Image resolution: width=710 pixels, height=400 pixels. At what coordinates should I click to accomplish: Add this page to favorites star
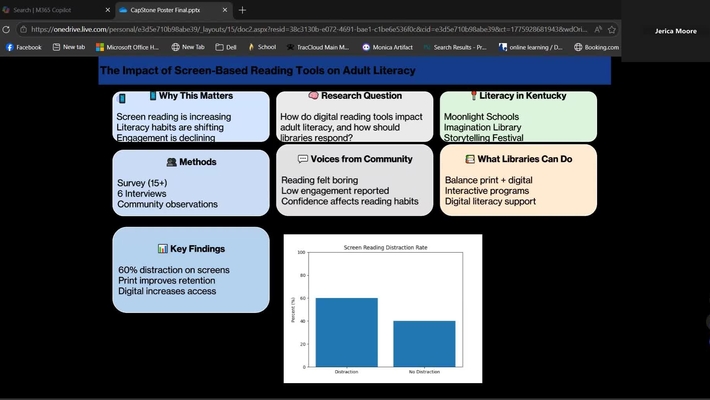[612, 29]
